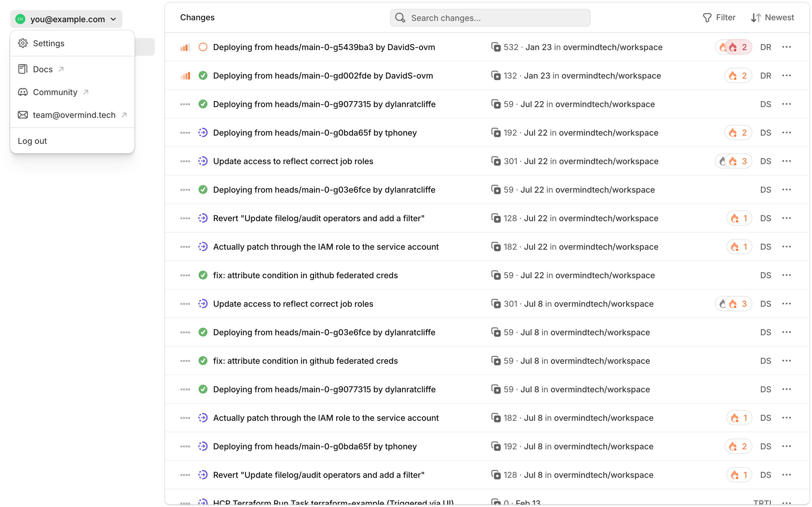Click the flame risk badge showing 3

734,161
